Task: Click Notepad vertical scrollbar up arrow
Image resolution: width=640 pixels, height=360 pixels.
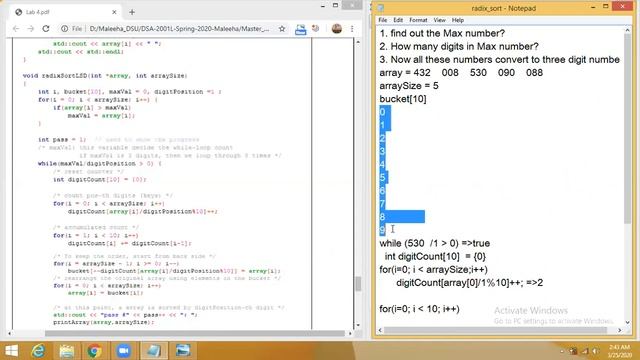Action: click(627, 31)
